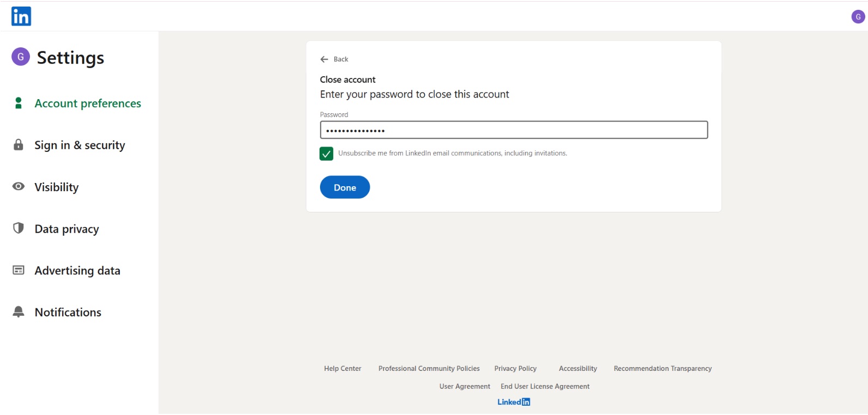The image size is (868, 415).
Task: Open the User Agreement link
Action: click(465, 387)
